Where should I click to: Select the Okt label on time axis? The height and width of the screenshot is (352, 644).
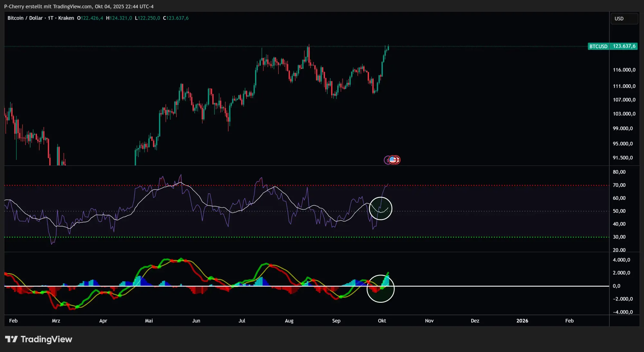[382, 321]
